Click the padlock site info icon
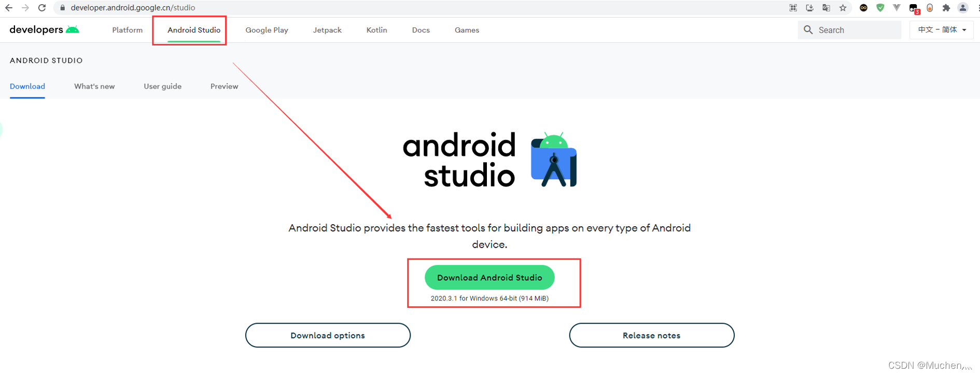Image resolution: width=980 pixels, height=375 pixels. click(62, 8)
